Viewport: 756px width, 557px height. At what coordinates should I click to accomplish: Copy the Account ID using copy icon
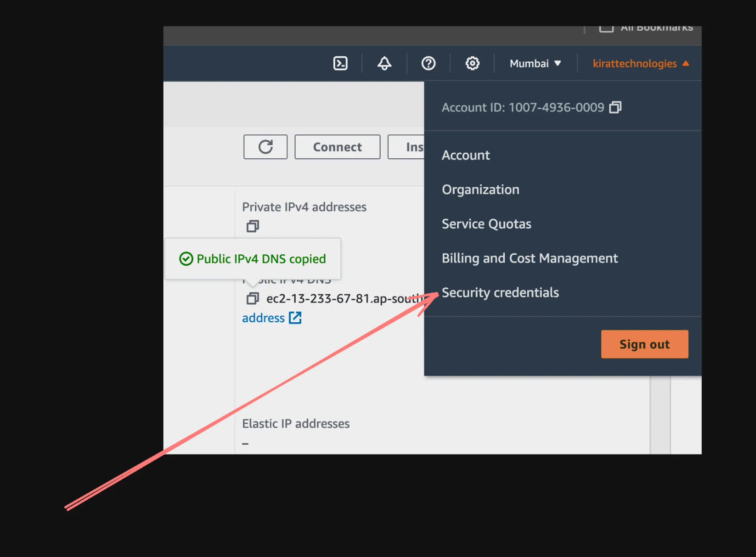pyautogui.click(x=615, y=107)
